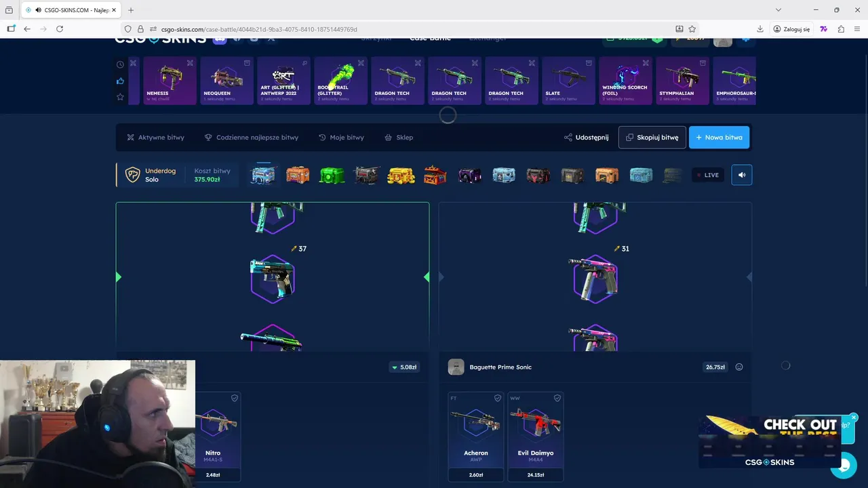Image resolution: width=868 pixels, height=488 pixels.
Task: Click the thumbs-up icon in live drop sidebar
Action: tap(120, 81)
